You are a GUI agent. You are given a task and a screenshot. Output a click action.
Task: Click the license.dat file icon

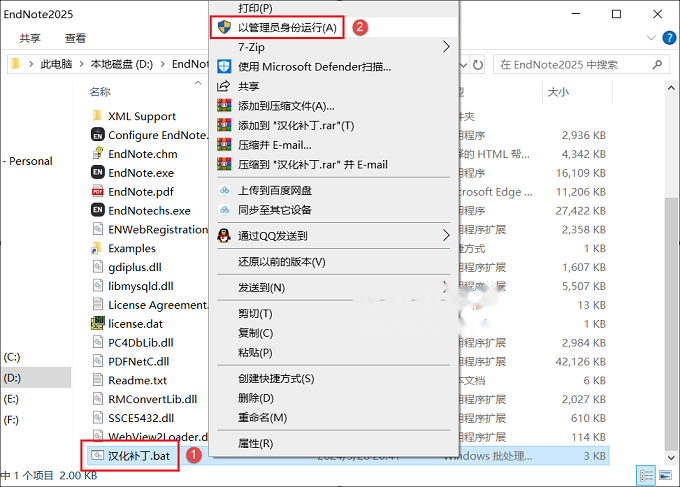tap(98, 323)
